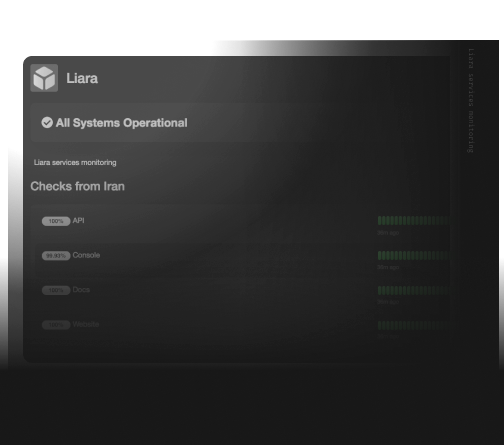Click the Liara cube logo icon
This screenshot has height=445, width=504.
click(44, 78)
